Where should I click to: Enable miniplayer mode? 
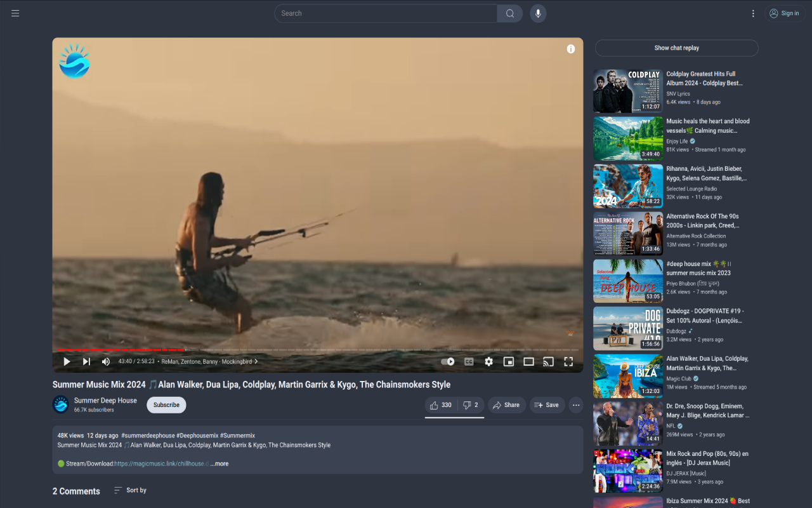tap(509, 361)
